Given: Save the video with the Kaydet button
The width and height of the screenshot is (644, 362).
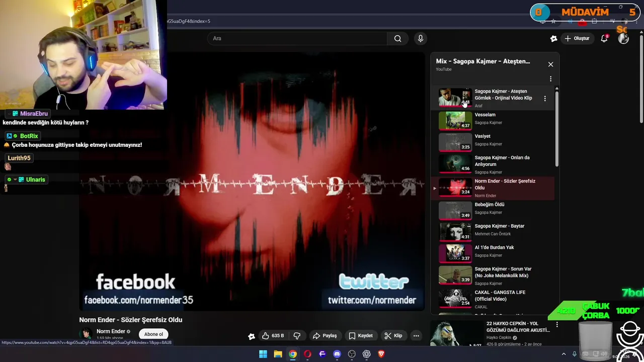Looking at the screenshot, I should pos(361,335).
